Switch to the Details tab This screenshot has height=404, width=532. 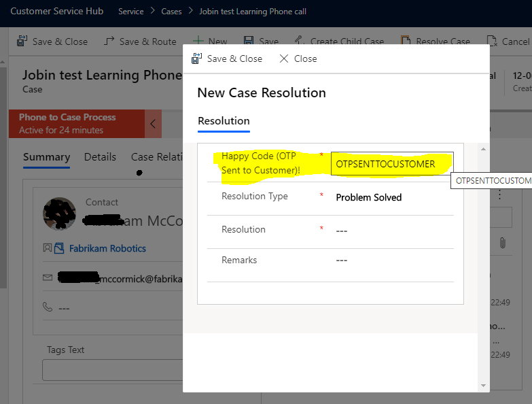coord(100,157)
